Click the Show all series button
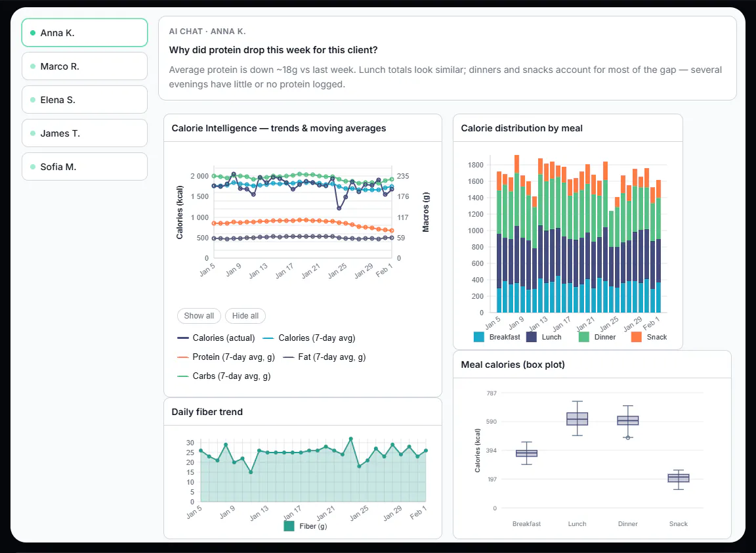The width and height of the screenshot is (756, 553). [x=199, y=316]
